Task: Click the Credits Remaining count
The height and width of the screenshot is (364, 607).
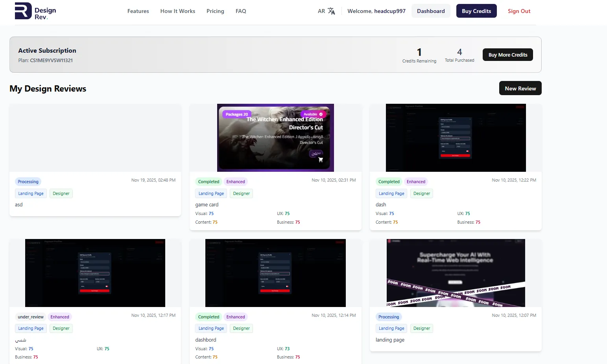Action: click(419, 52)
